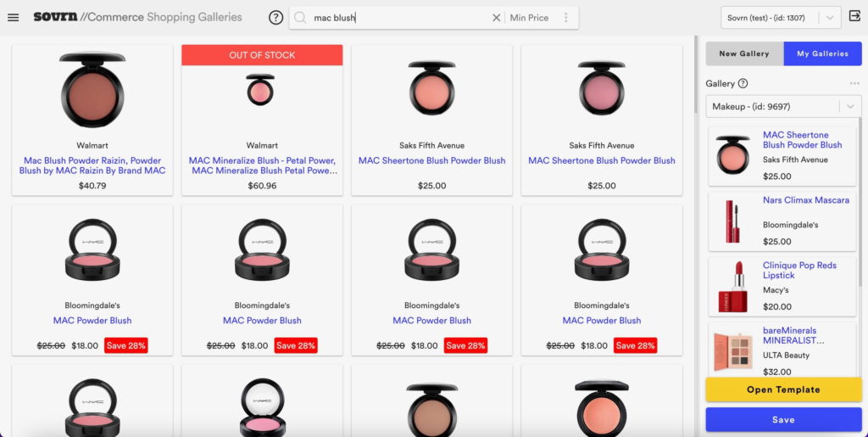The image size is (868, 437).
Task: Click the magnifier search icon
Action: [300, 18]
